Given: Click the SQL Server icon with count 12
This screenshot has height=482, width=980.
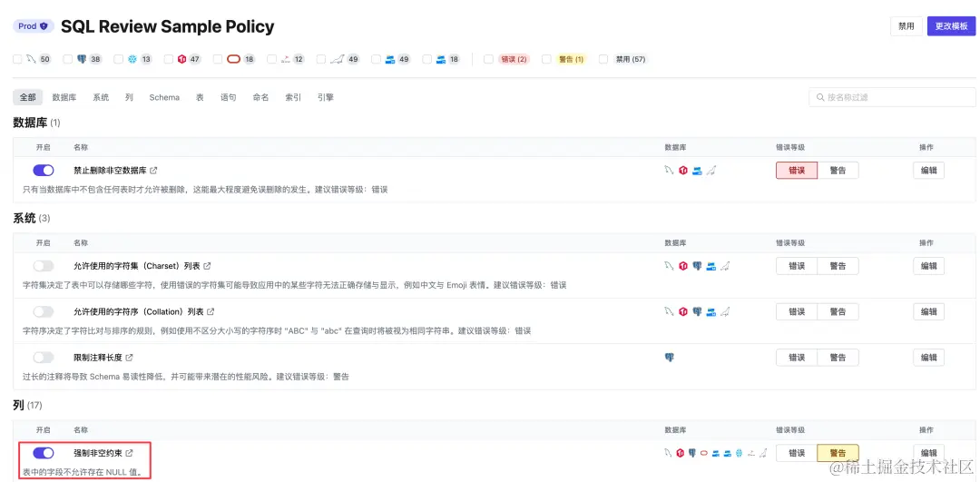Looking at the screenshot, I should click(x=286, y=59).
